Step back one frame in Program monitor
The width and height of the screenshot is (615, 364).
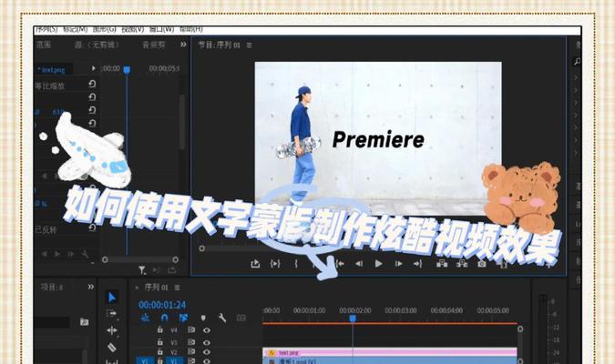358,264
